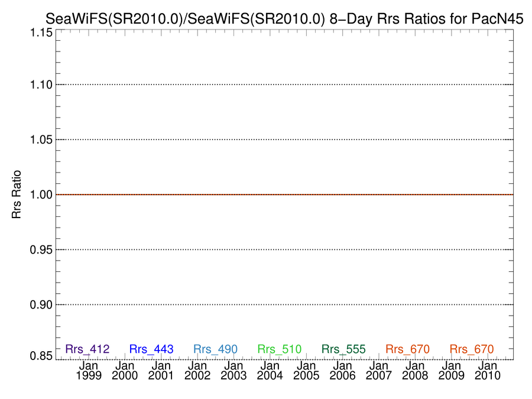Click the Jan 2004 x-axis label

point(270,371)
